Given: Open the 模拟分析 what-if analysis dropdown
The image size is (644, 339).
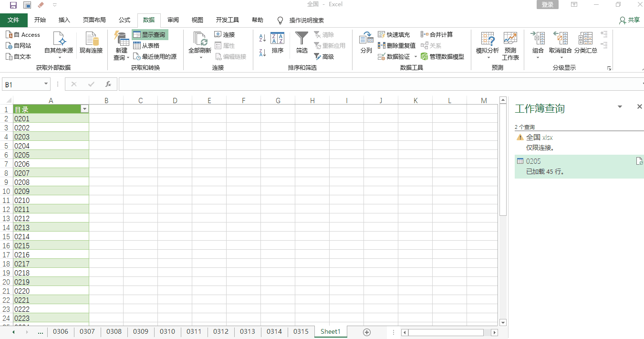Looking at the screenshot, I should point(488,45).
